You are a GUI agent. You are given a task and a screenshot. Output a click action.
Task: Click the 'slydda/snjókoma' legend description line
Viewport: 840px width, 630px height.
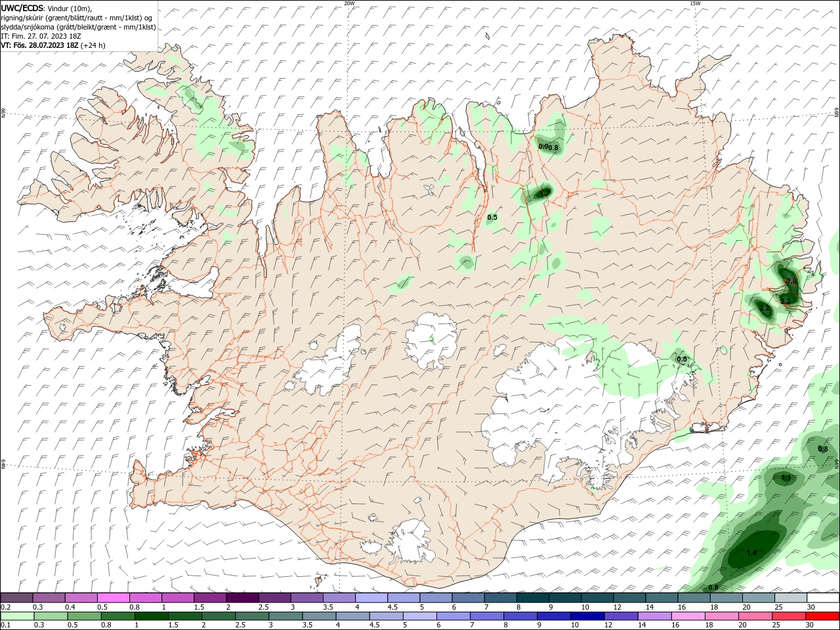pyautogui.click(x=78, y=27)
